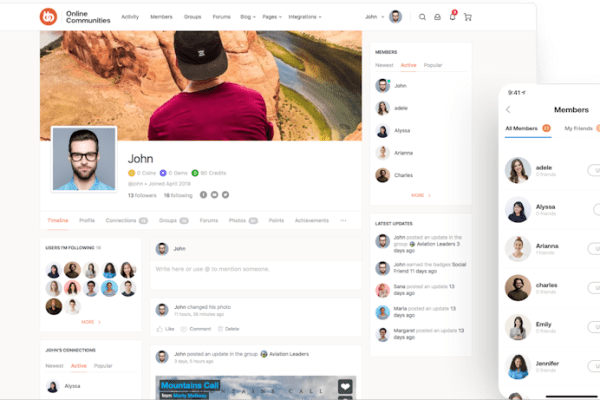Image resolution: width=600 pixels, height=400 pixels.
Task: Expand John user account dropdown
Action: pos(375,17)
